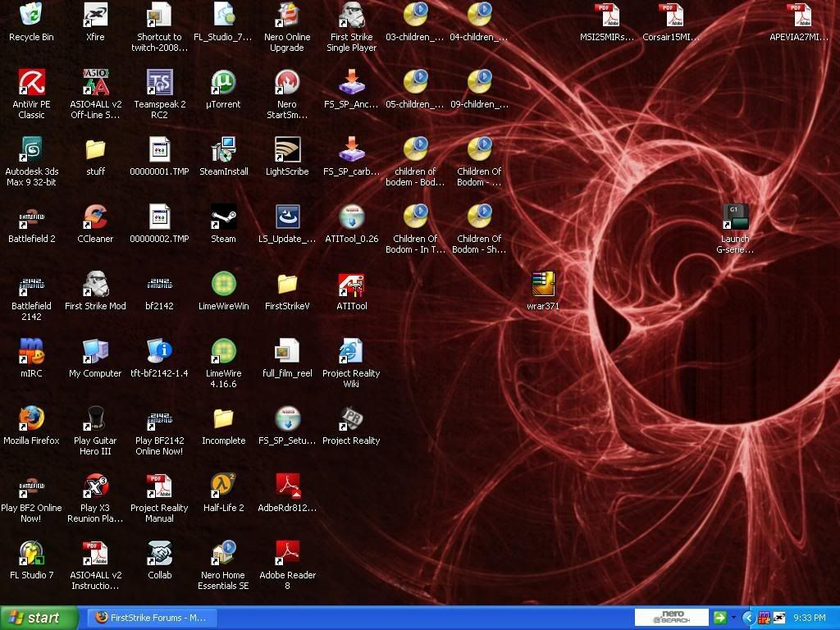Open the Windows Start menu
Screen dimensions: 840x630
pos(39,618)
